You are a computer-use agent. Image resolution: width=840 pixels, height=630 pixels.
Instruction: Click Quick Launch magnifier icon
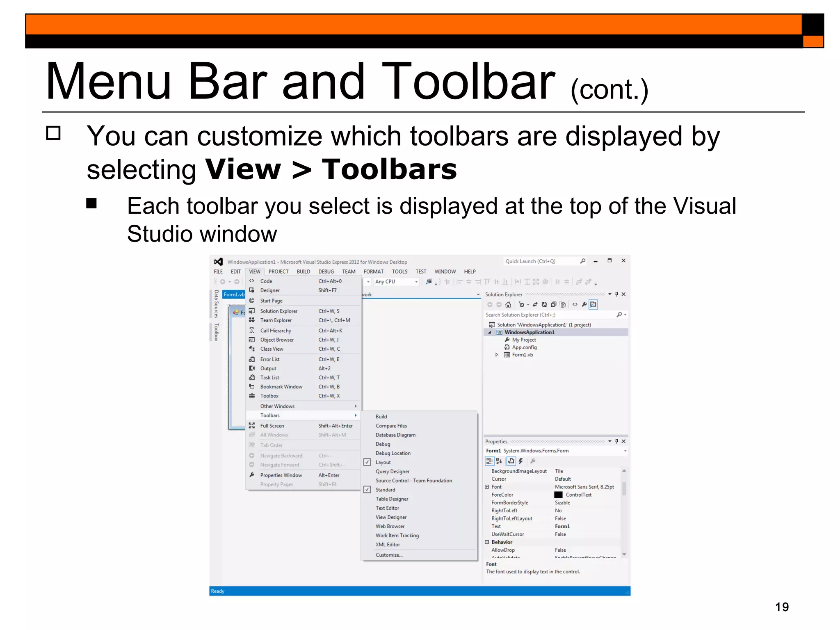click(583, 261)
